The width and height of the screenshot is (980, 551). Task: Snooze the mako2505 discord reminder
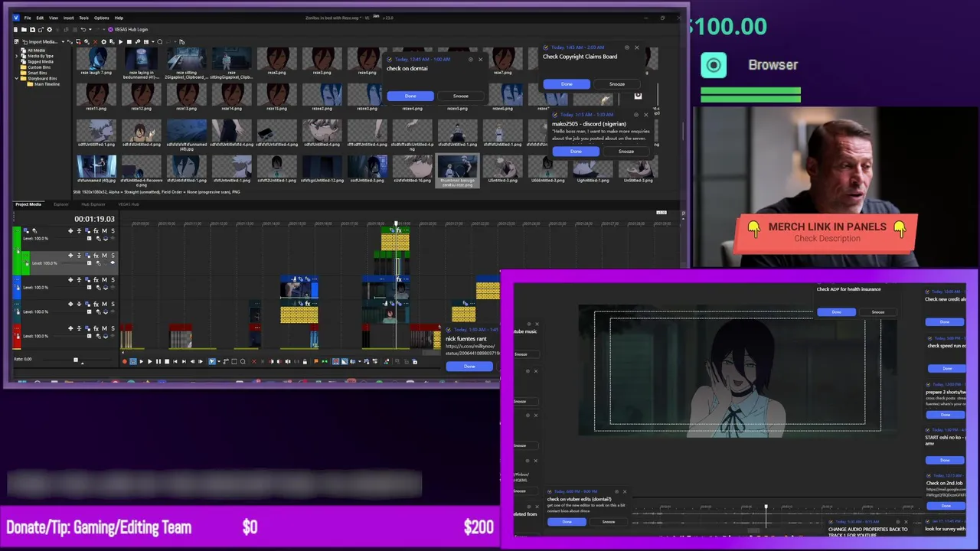tap(626, 152)
